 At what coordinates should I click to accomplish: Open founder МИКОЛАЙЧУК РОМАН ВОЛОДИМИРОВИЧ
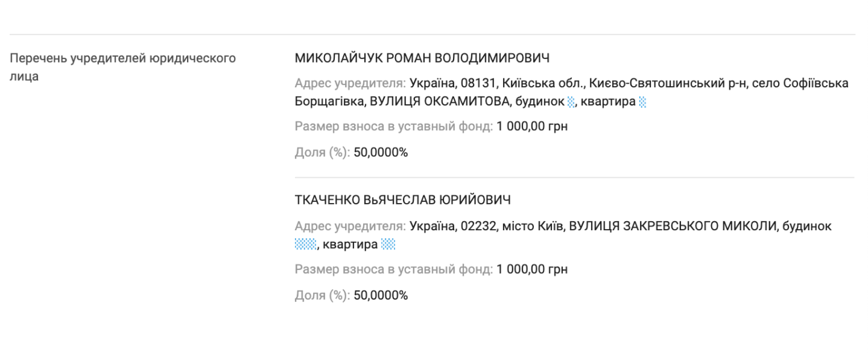422,58
